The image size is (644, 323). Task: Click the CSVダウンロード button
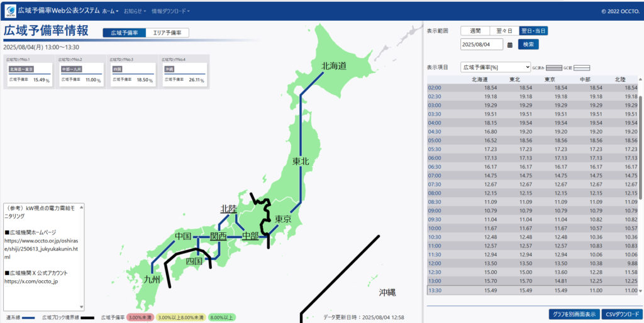click(622, 314)
